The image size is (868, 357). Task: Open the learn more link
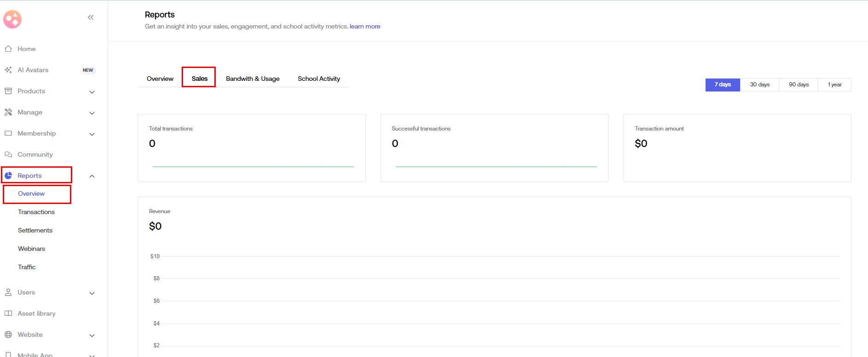pos(365,27)
